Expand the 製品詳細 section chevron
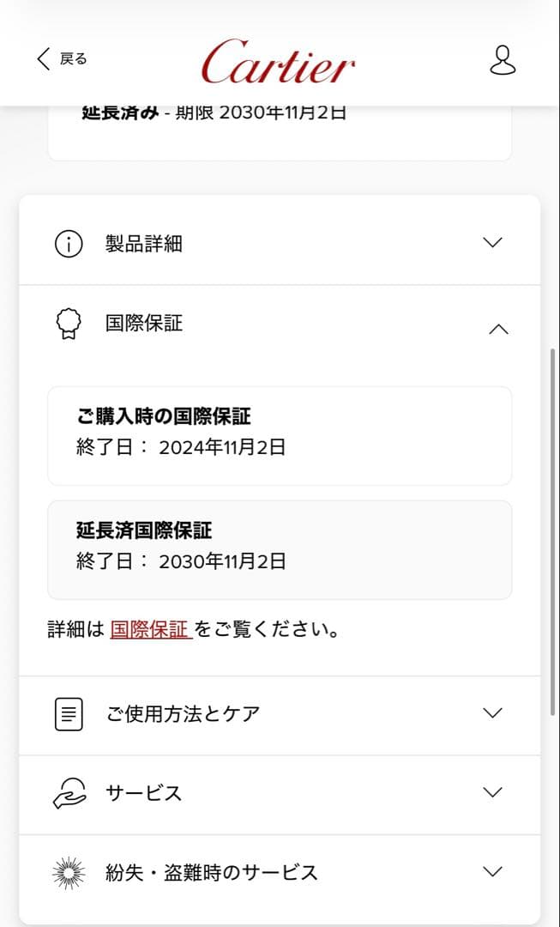The width and height of the screenshot is (560, 927). [x=492, y=243]
